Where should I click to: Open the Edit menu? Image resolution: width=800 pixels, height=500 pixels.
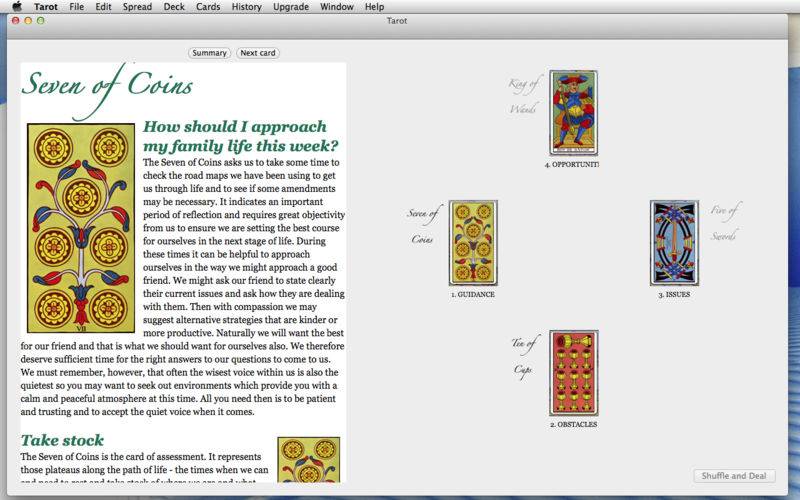(103, 7)
